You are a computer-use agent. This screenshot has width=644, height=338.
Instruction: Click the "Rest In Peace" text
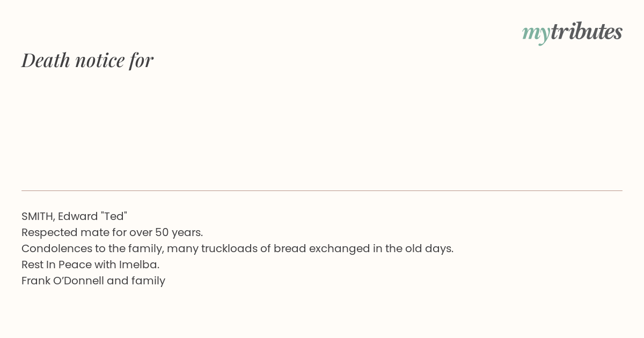pyautogui.click(x=56, y=264)
